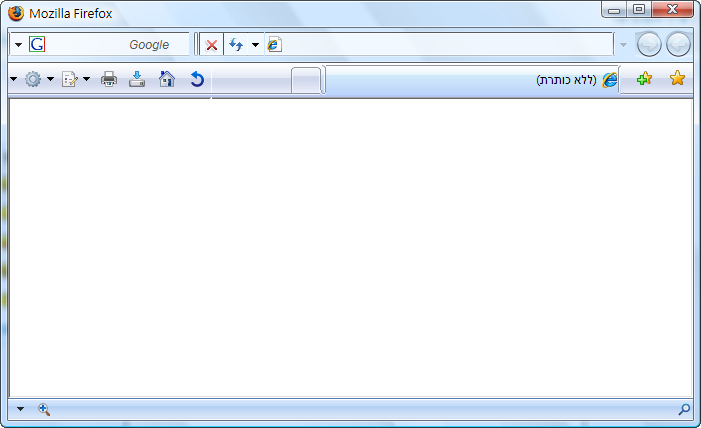Open the Google search engine icon
701x428 pixels.
click(37, 44)
